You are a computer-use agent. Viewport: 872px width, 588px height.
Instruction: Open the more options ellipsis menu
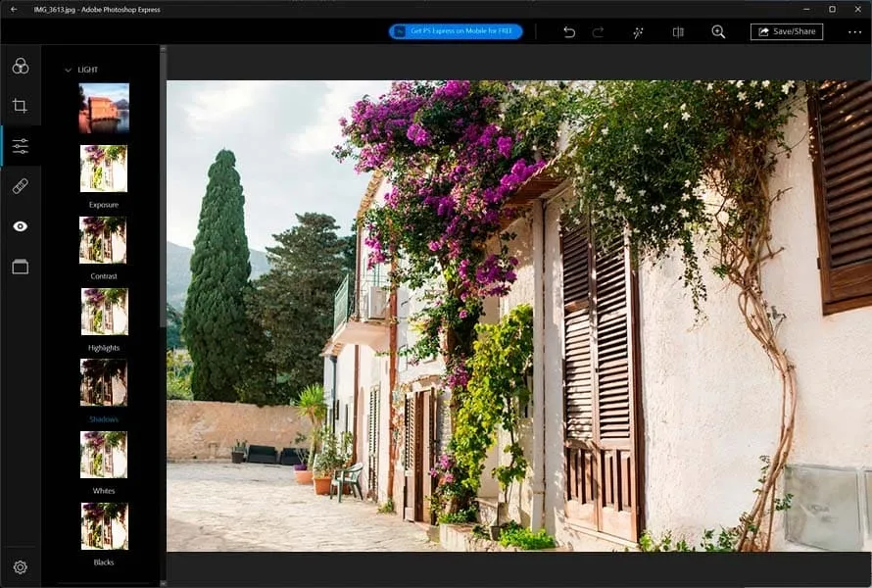[x=855, y=31]
